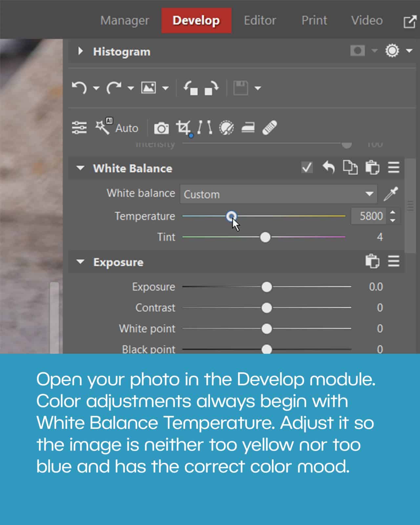Open the White balance Custom dropdown
420x525 pixels.
pyautogui.click(x=278, y=194)
